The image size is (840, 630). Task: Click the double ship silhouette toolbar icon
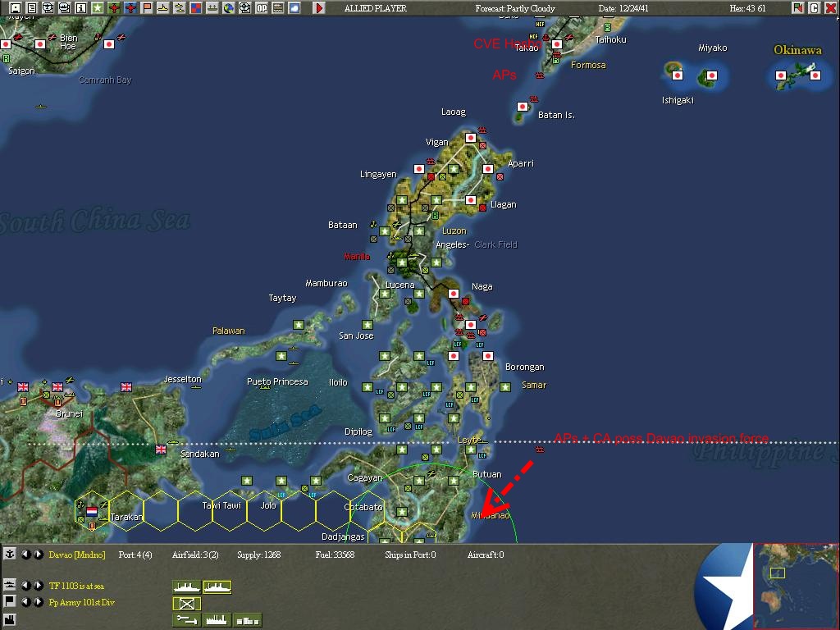(180, 8)
